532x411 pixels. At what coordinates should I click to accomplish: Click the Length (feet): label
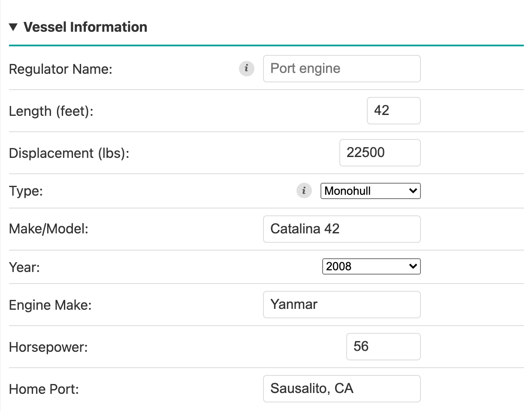tap(51, 111)
